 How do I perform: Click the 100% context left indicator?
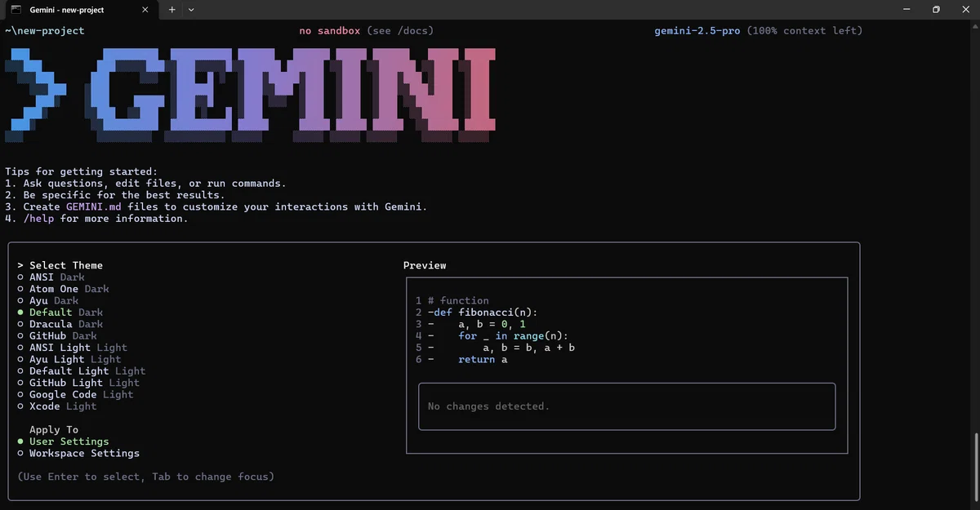click(804, 31)
